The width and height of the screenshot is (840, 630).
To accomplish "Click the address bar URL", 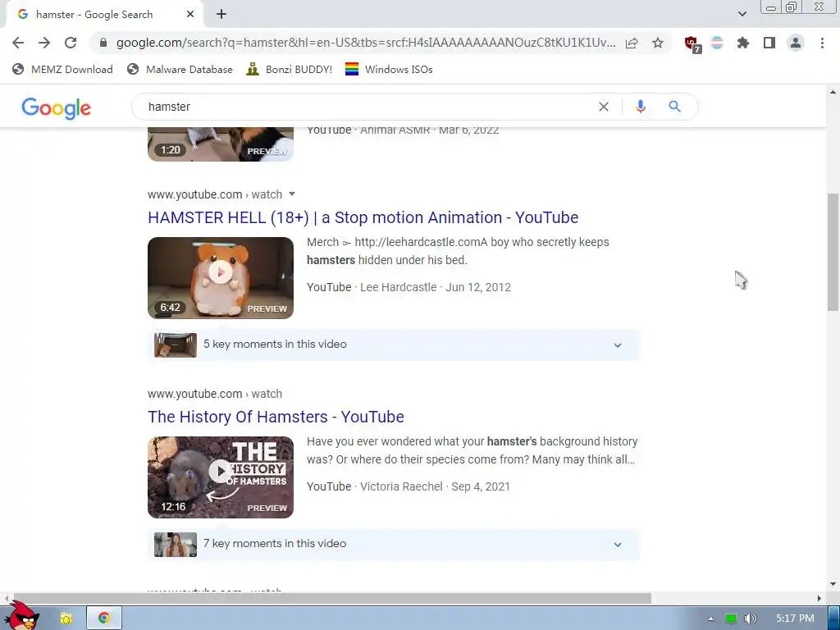I will (x=366, y=43).
